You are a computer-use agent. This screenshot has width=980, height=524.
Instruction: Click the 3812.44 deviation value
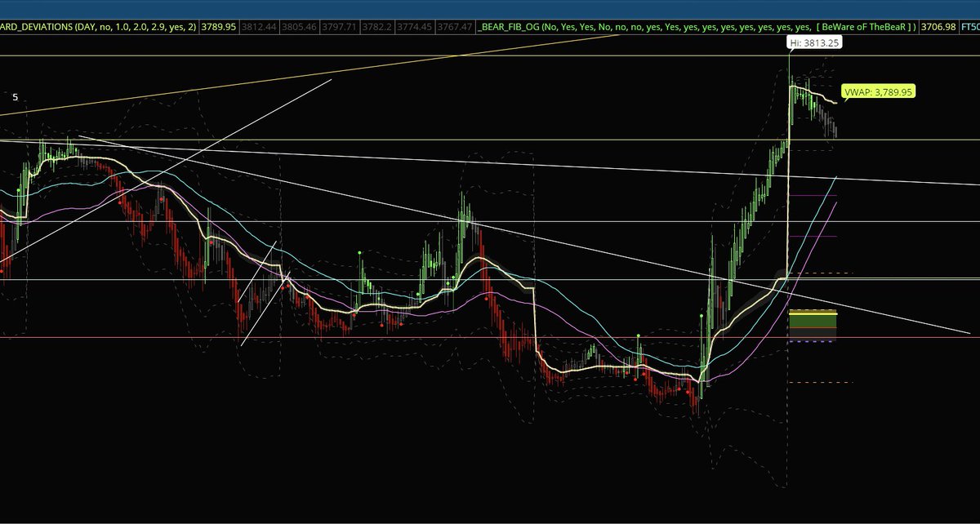tap(259, 27)
